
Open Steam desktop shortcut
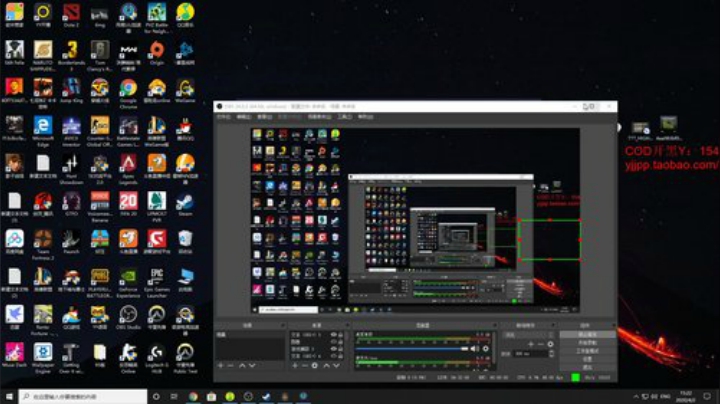(x=185, y=204)
